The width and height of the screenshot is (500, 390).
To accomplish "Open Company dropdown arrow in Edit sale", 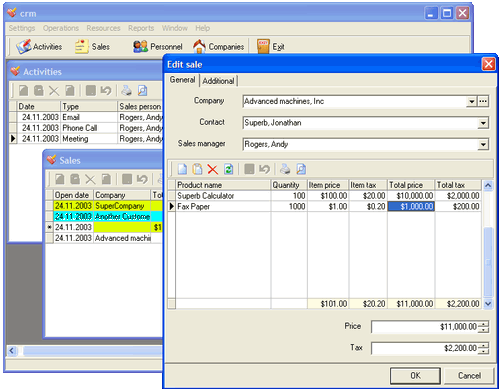I will (x=471, y=101).
